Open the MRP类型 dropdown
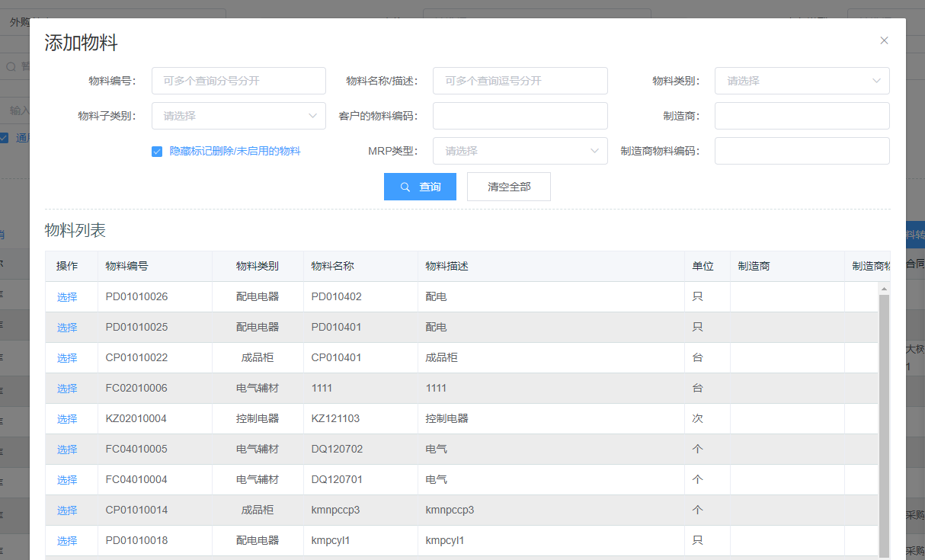 (520, 151)
